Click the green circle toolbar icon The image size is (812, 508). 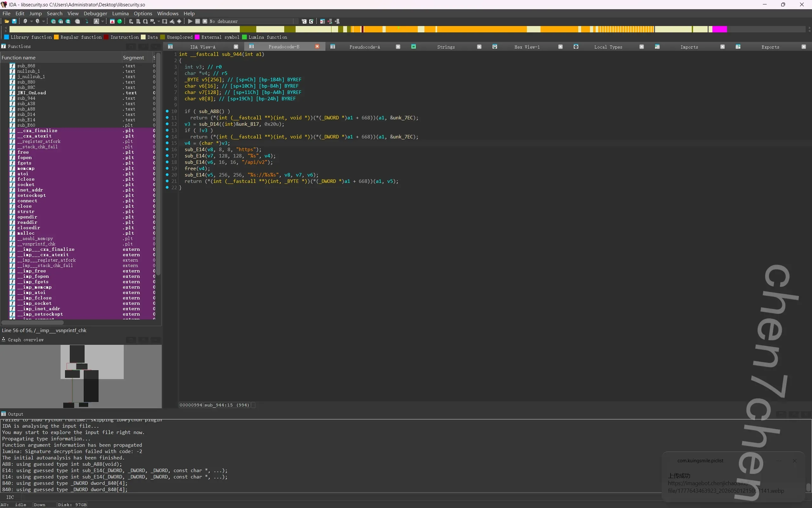pos(120,21)
